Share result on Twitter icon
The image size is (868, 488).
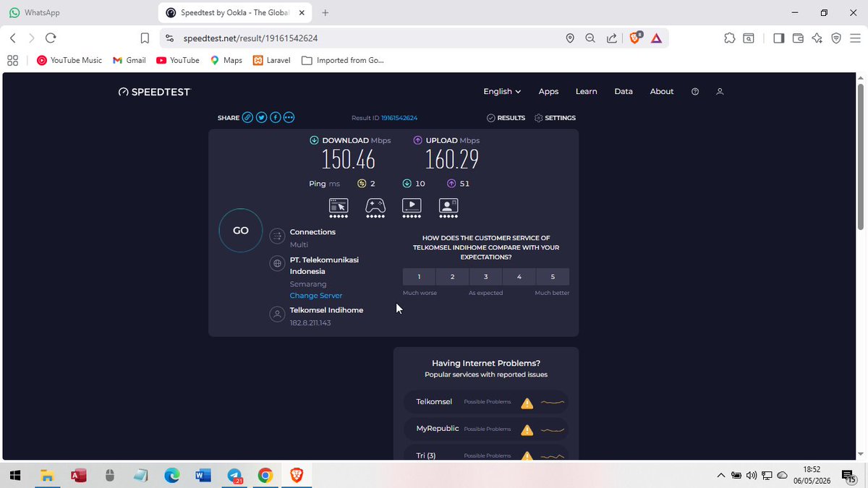(262, 118)
